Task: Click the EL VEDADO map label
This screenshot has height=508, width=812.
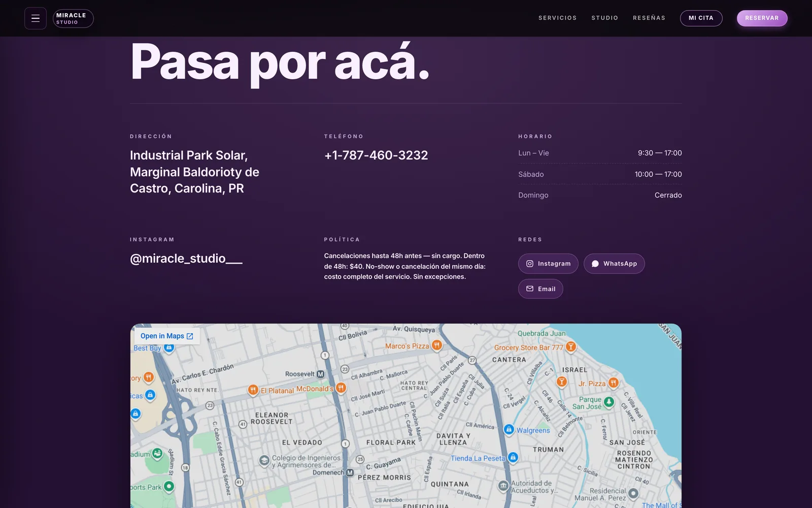Action: pos(302,442)
